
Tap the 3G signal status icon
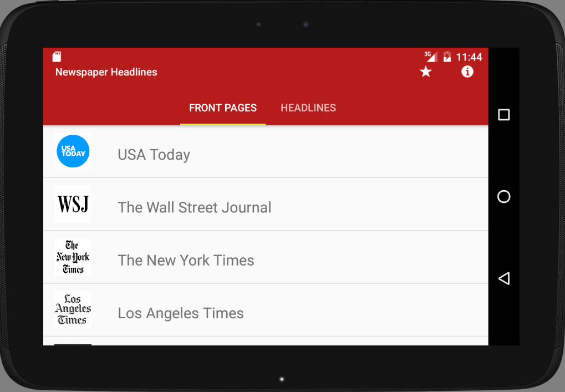coord(431,57)
